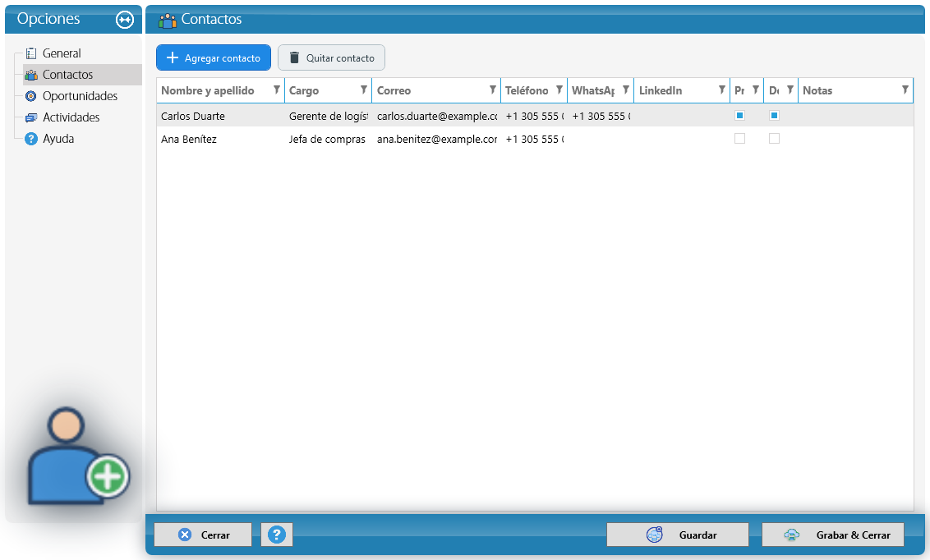Click Grabar & Cerrar button
Viewport: 930px width, 560px height.
(833, 535)
